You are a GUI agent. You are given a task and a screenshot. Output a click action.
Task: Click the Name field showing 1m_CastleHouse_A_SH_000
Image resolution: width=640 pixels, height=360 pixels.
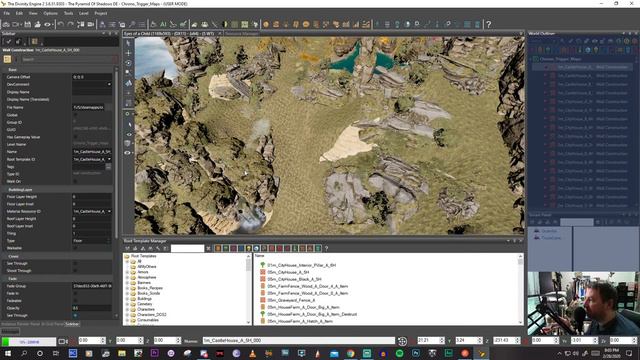click(x=299, y=340)
